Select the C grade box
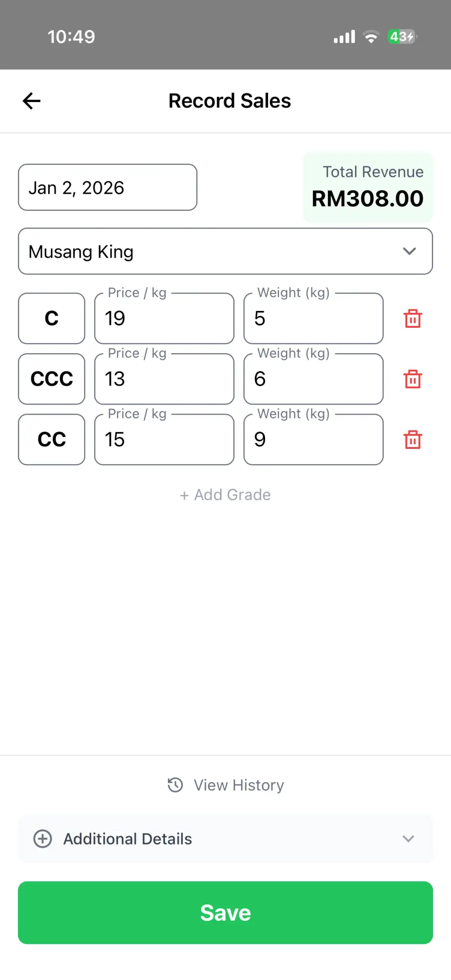This screenshot has height=980, width=451. (52, 319)
